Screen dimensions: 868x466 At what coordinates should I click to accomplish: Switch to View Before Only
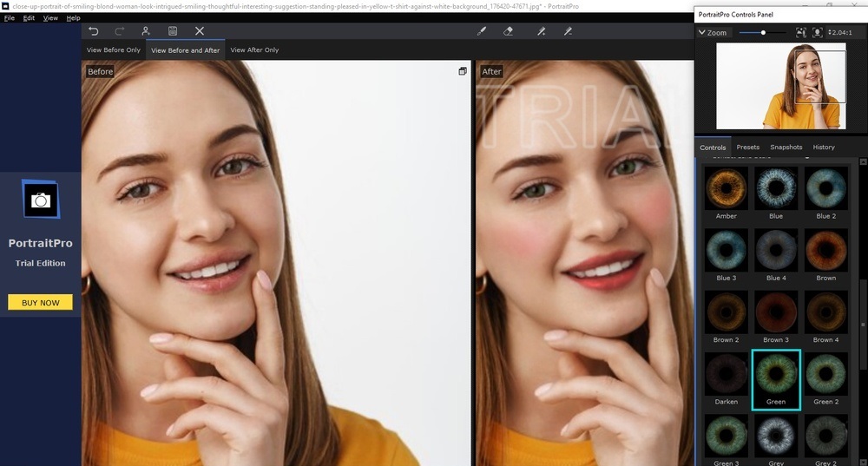tap(114, 49)
